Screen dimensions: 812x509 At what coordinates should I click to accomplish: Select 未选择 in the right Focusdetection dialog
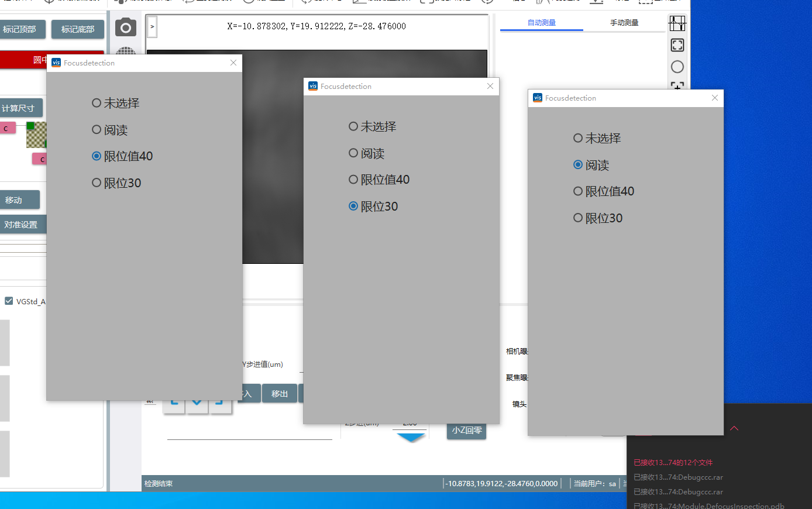coord(578,138)
